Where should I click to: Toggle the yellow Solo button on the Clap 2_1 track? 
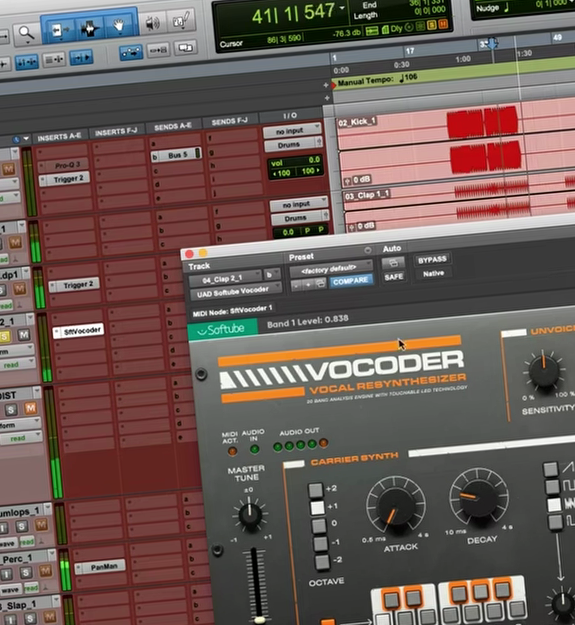[x=4, y=336]
